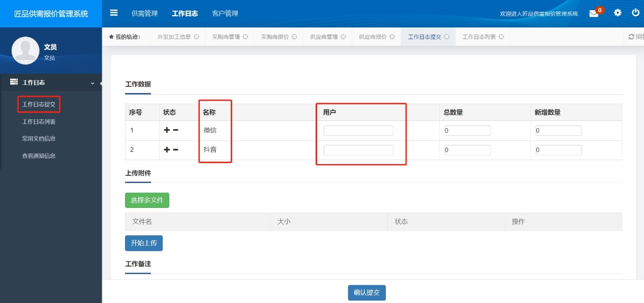Toggle the hamburger sidebar menu icon
Screen dimensions: 644x303
[114, 13]
